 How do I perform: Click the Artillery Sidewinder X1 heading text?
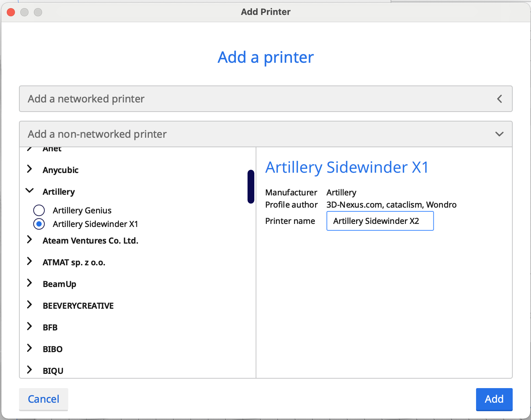pyautogui.click(x=347, y=167)
